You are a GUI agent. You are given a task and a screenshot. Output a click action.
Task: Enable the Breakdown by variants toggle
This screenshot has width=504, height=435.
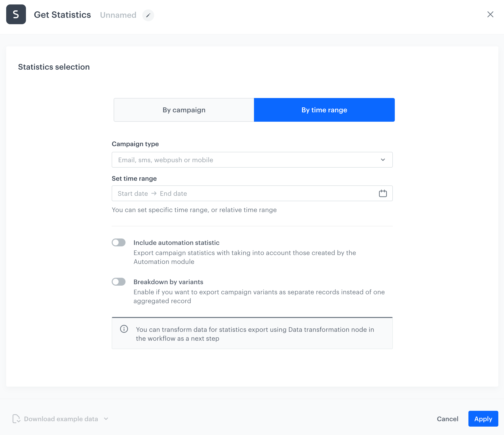[119, 282]
